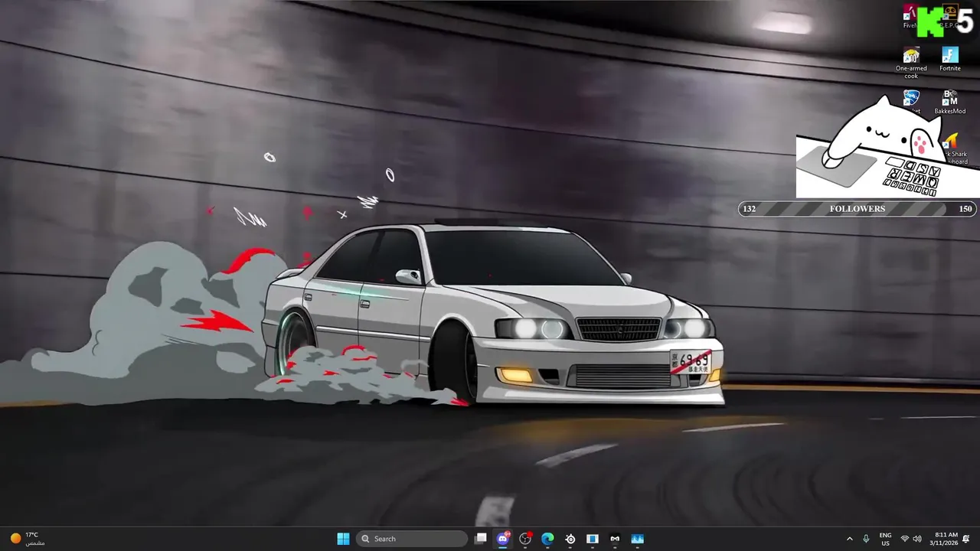
Task: Open OBS Studio from the taskbar
Action: click(525, 539)
